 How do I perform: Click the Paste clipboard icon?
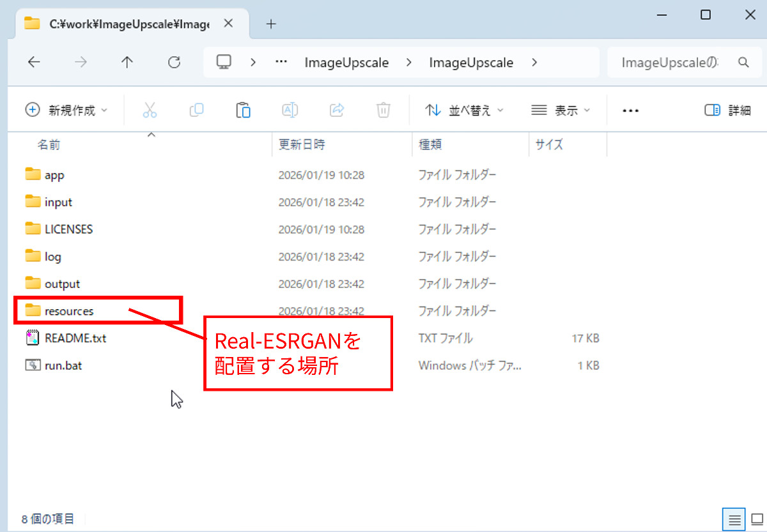pyautogui.click(x=243, y=110)
